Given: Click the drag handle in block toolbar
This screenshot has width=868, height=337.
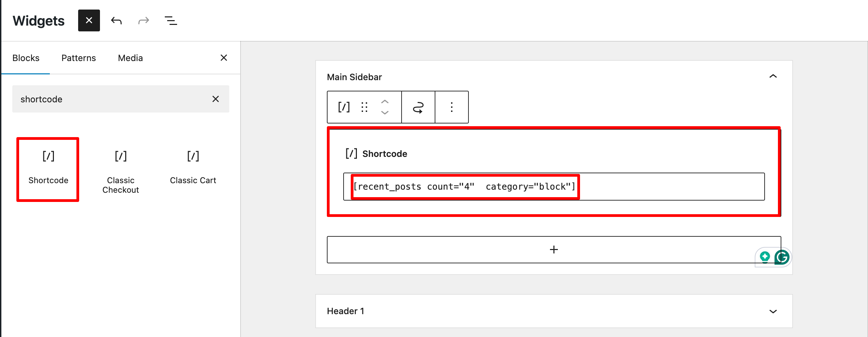Looking at the screenshot, I should [364, 107].
